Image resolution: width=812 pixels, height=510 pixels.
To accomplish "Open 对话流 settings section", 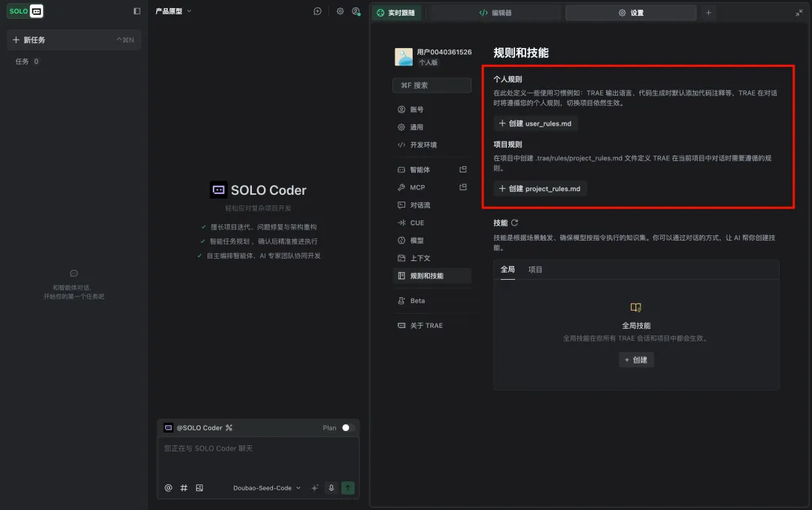I will coord(432,205).
